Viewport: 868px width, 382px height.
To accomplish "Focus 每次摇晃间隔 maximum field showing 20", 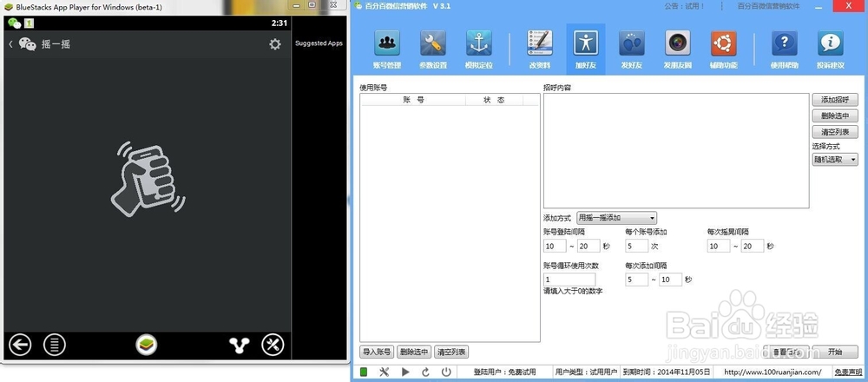I will click(753, 246).
